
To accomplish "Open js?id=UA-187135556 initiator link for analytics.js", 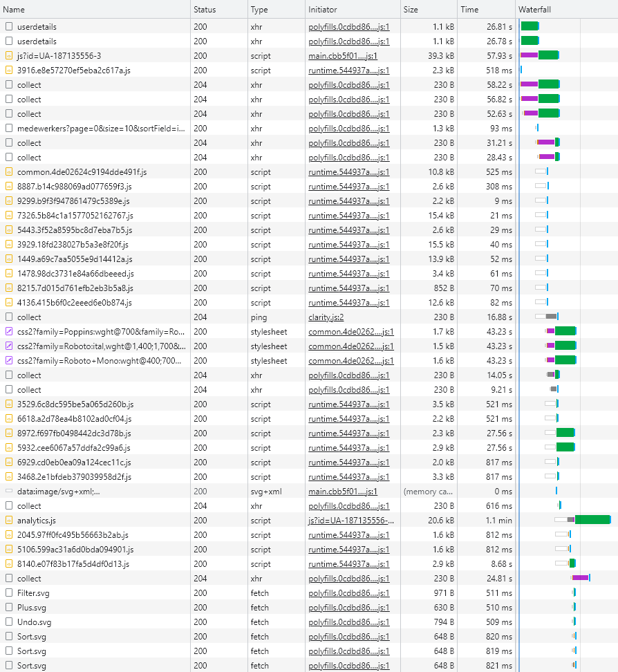I will 351,521.
